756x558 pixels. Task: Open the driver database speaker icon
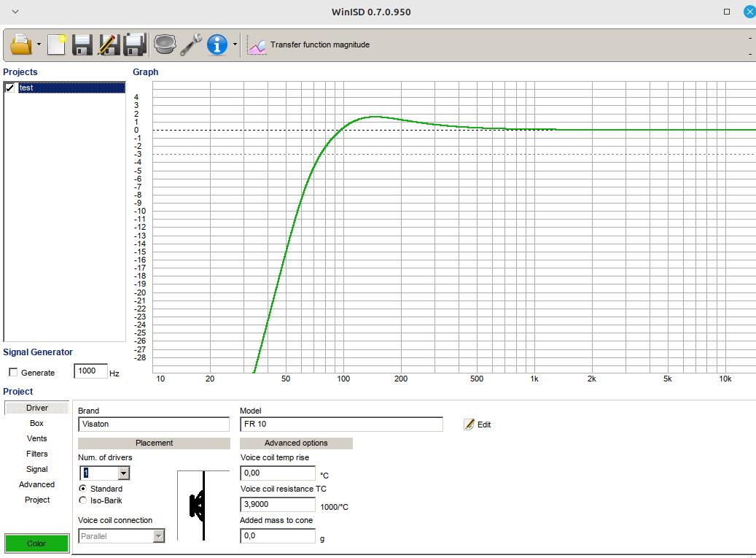[165, 44]
